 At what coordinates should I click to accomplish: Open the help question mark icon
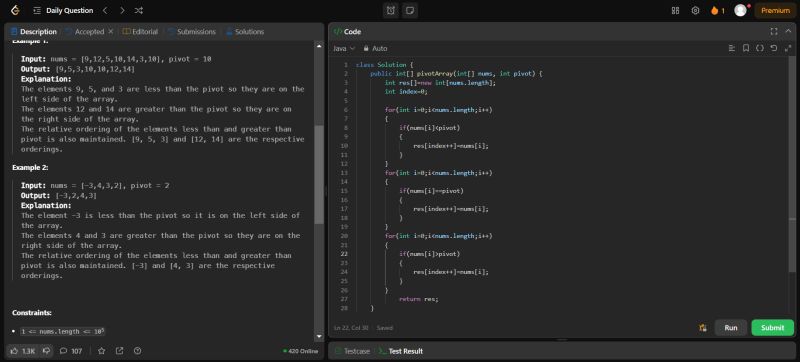tap(137, 351)
